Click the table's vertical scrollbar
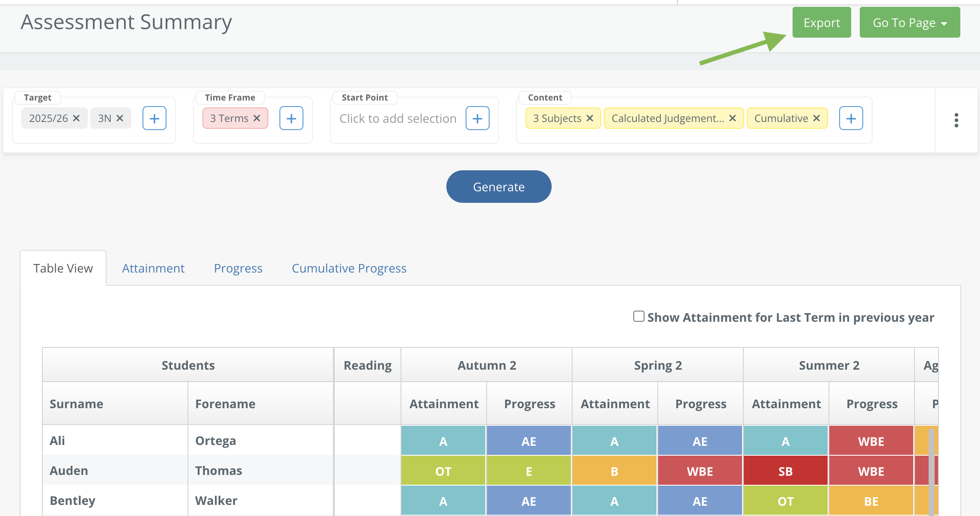This screenshot has height=516, width=980. pos(931,471)
